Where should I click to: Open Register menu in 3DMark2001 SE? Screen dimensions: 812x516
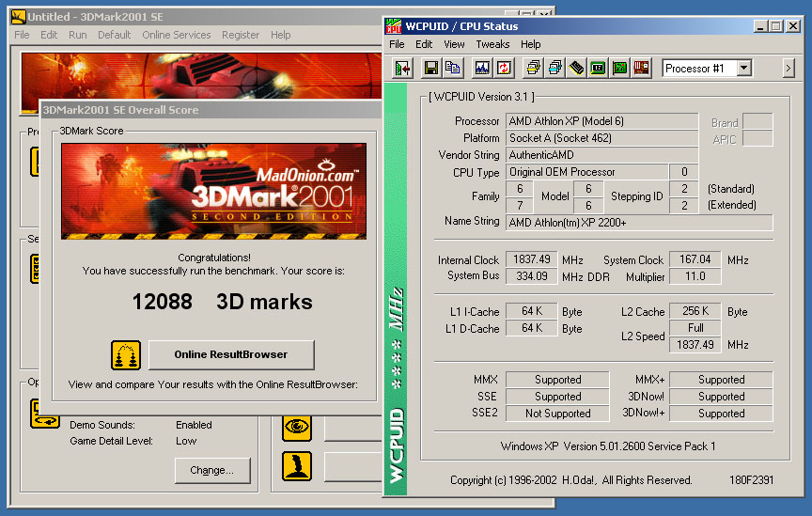click(241, 35)
